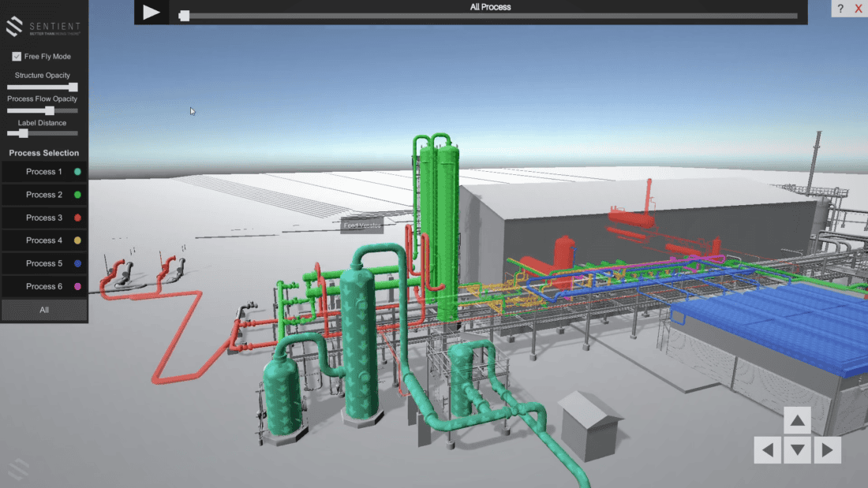Disable Free Fly Mode
The width and height of the screenshot is (868, 488).
pos(16,56)
